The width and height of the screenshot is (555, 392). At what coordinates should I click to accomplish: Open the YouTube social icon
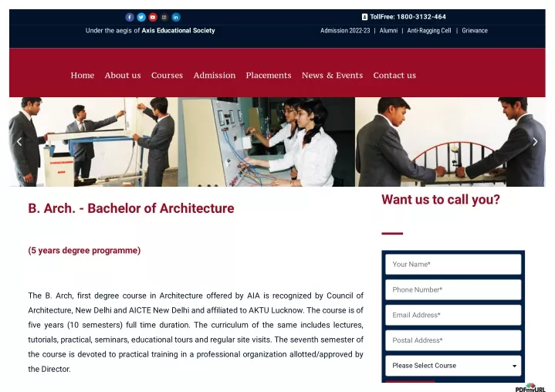point(153,17)
